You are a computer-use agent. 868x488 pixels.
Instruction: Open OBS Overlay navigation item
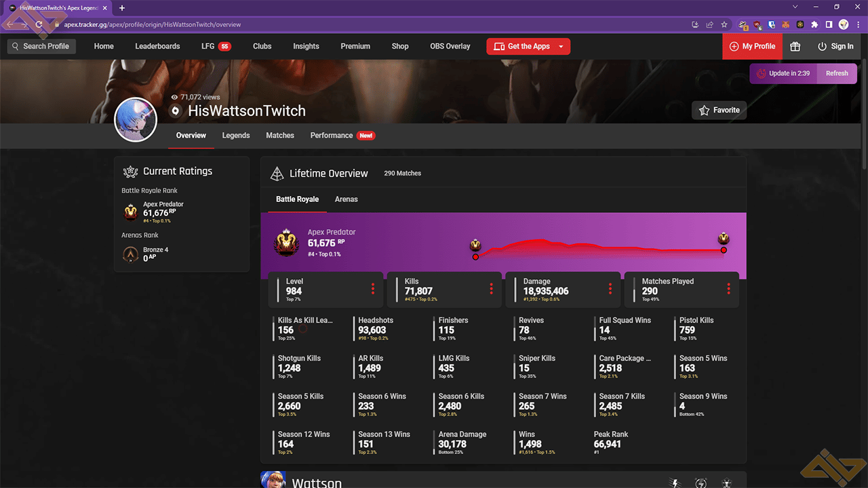click(x=450, y=46)
